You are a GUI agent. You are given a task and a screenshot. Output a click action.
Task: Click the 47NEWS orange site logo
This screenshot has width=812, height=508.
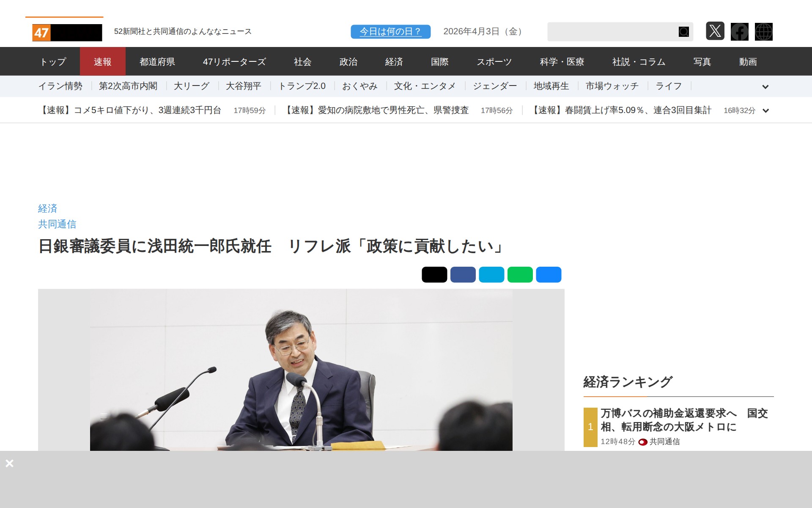click(67, 33)
